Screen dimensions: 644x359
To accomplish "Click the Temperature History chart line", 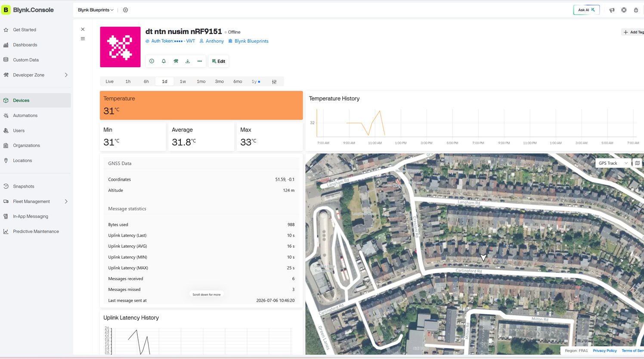I will click(366, 124).
